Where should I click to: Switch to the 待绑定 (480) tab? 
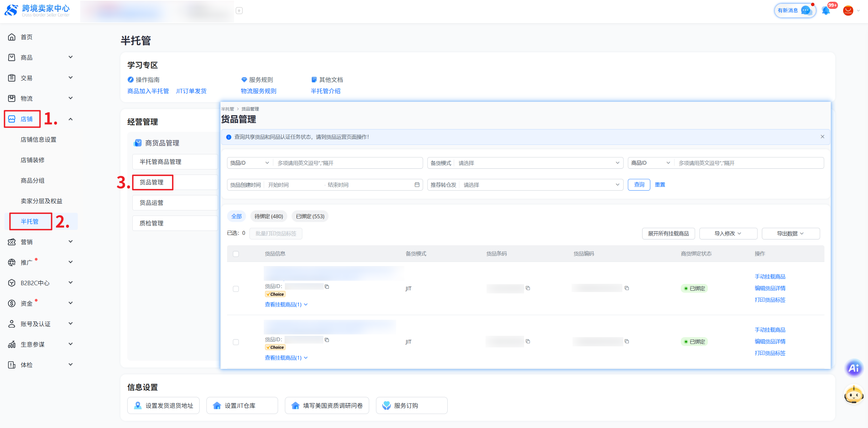pyautogui.click(x=269, y=216)
